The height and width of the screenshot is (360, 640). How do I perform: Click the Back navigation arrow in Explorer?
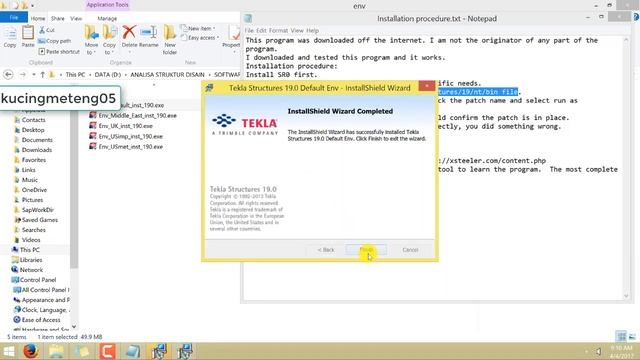point(8,75)
